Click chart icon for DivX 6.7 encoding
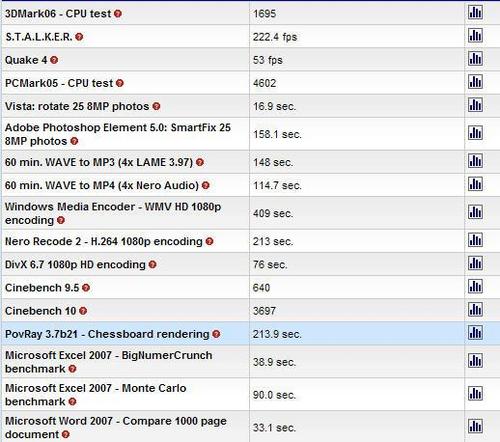 475,263
